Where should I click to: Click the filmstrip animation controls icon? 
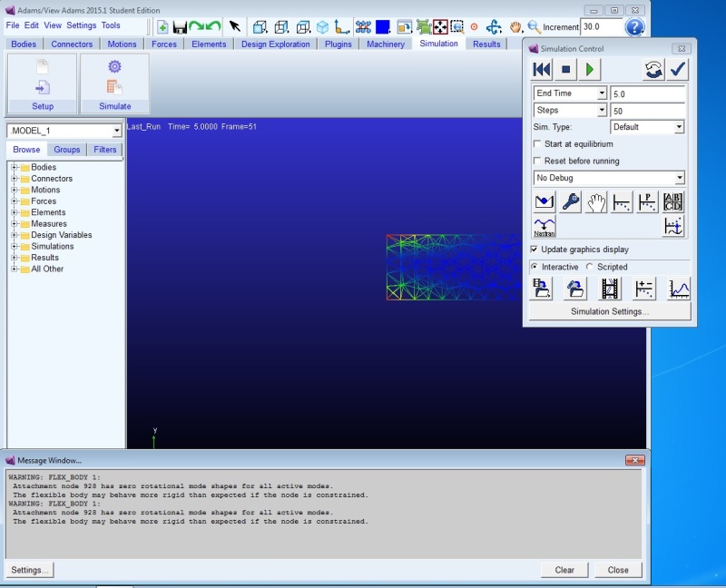point(610,288)
